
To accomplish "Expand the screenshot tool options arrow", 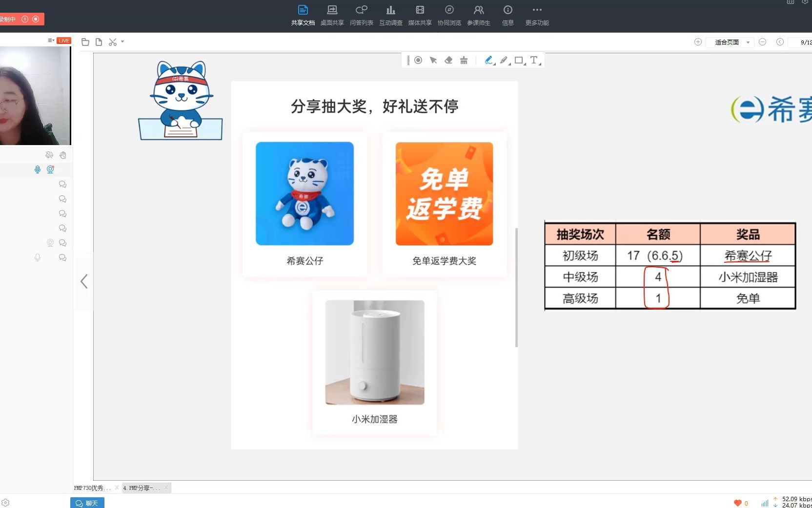I will pyautogui.click(x=122, y=42).
